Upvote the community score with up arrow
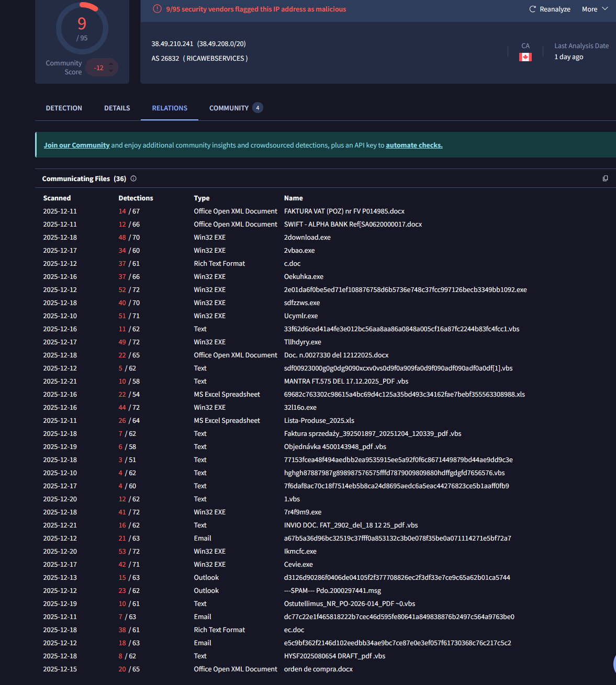616x685 pixels. pyautogui.click(x=110, y=64)
